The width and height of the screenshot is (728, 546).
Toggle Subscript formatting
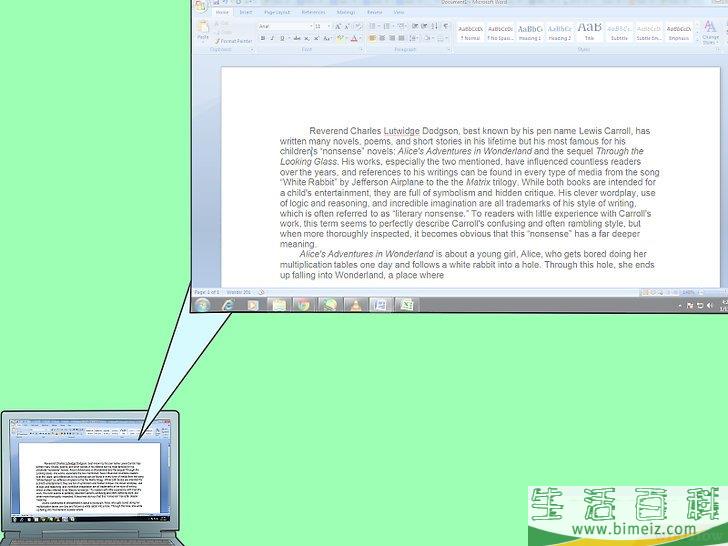307,38
